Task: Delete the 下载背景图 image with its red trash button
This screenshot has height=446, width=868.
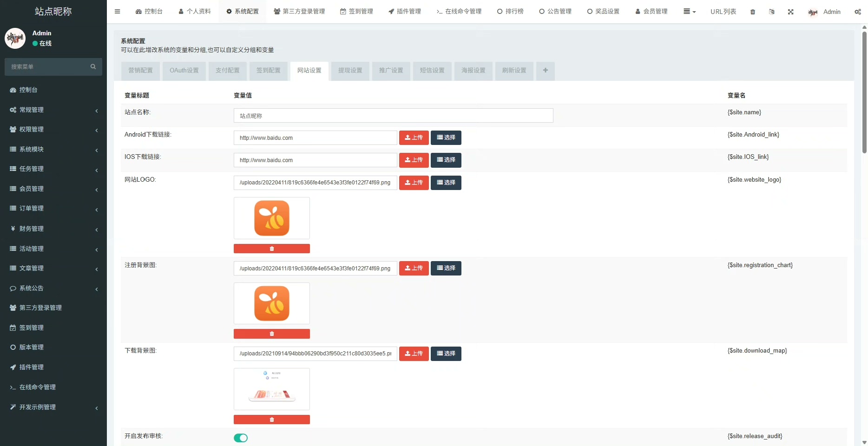Action: (272, 420)
